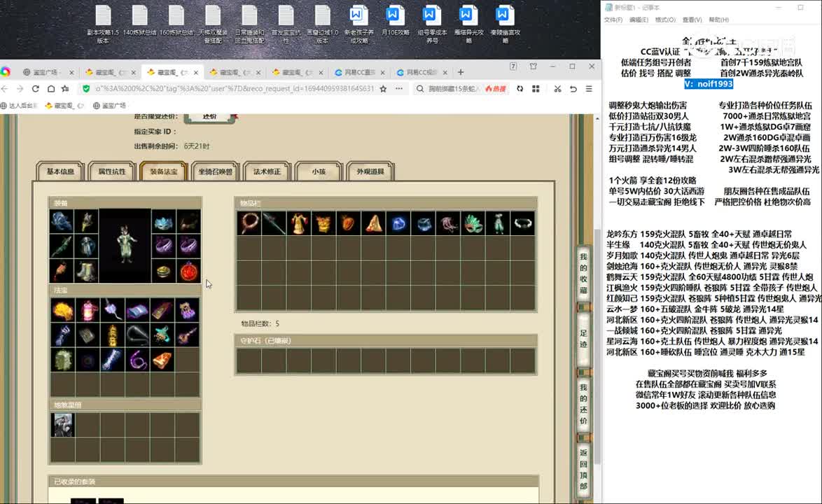822x504 pixels.
Task: Open the 秦陵幽宫攻略 Word document
Action: 505,24
